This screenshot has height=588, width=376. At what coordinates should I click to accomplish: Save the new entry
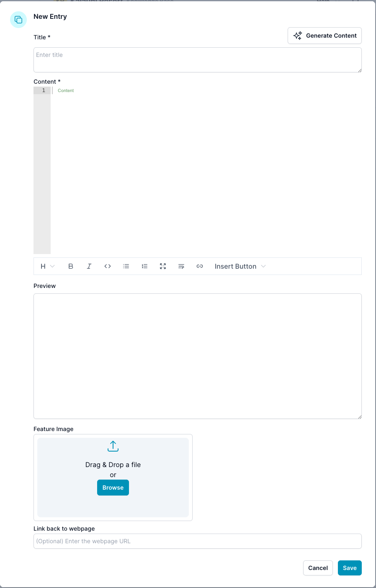[350, 568]
